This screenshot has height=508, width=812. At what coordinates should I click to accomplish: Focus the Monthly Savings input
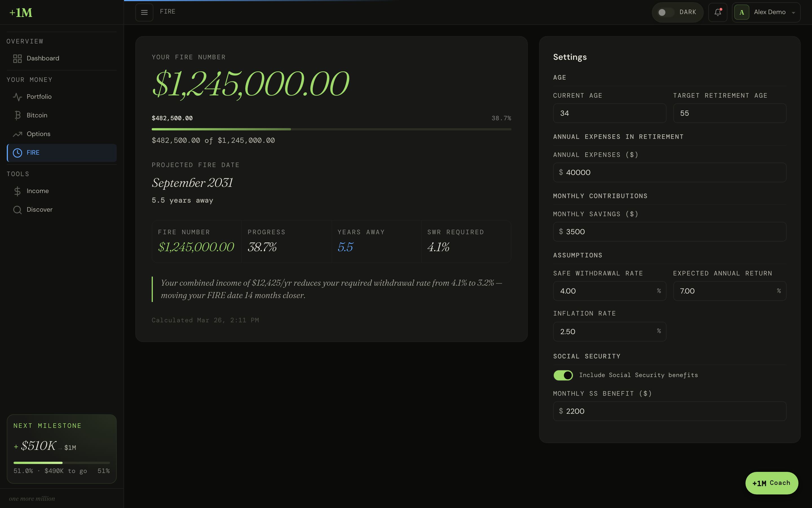pos(669,231)
